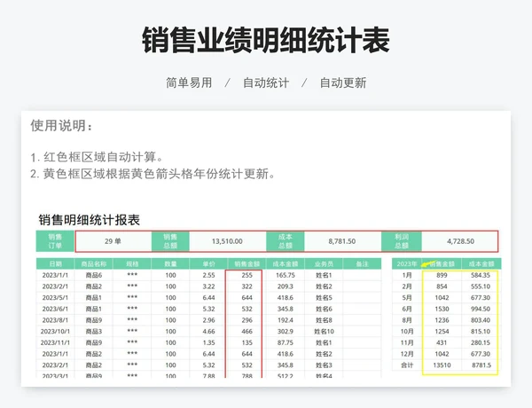Click the 数量 column header

pyautogui.click(x=170, y=263)
